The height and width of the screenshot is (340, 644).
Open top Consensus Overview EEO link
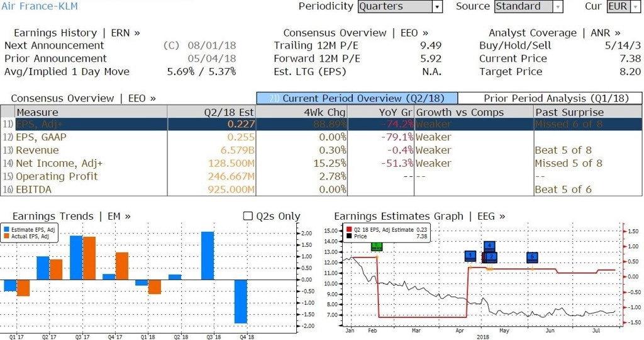356,33
